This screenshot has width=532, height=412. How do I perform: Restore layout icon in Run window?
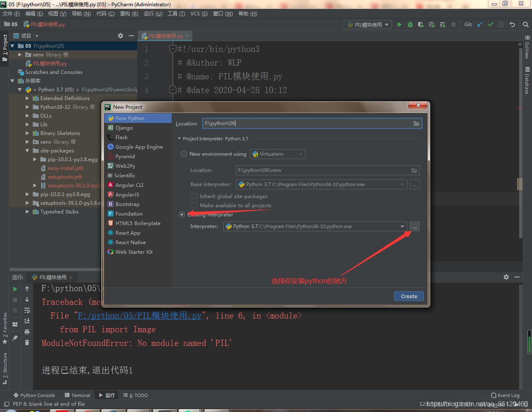15,324
